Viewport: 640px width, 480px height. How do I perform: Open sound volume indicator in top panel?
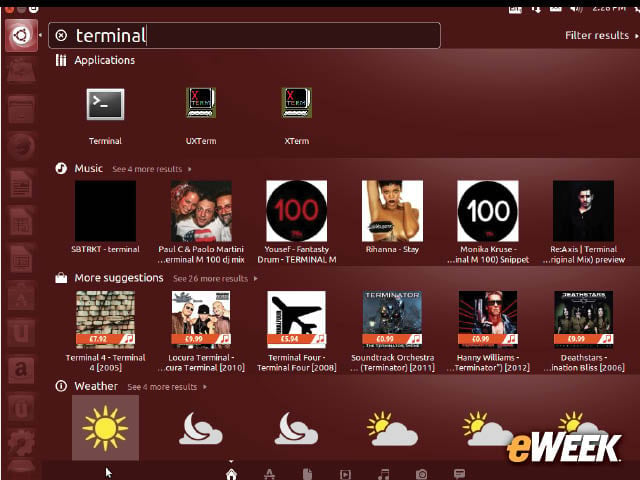coord(576,9)
